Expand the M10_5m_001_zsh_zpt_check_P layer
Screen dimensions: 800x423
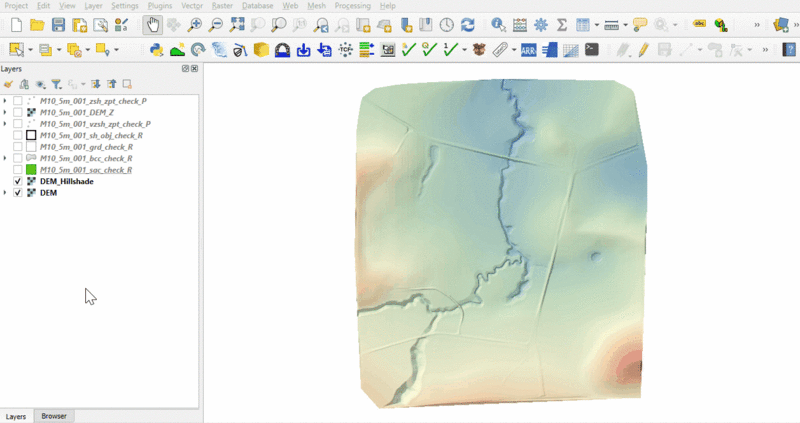point(6,101)
